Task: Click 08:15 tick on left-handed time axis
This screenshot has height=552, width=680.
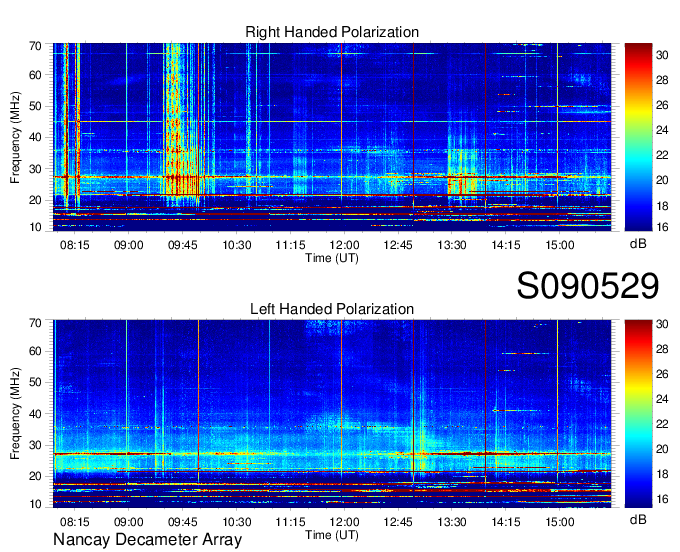Action: click(x=75, y=521)
